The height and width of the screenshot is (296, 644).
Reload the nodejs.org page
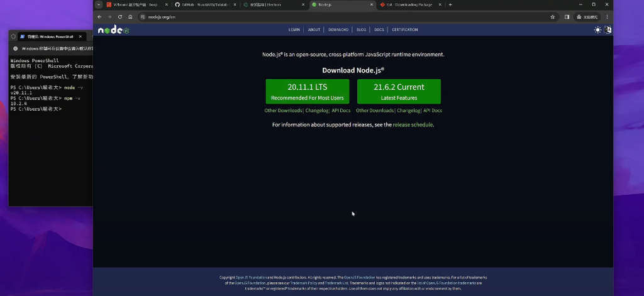pyautogui.click(x=120, y=17)
